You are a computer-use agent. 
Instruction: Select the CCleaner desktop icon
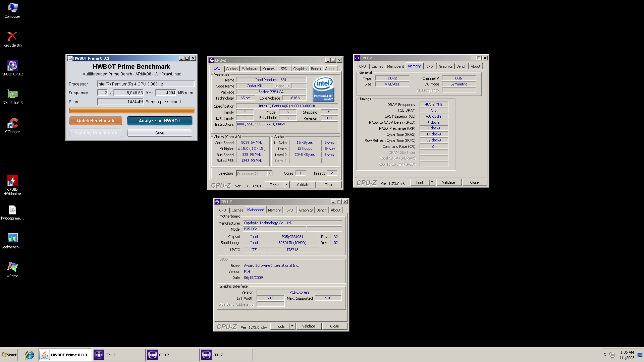[x=12, y=126]
